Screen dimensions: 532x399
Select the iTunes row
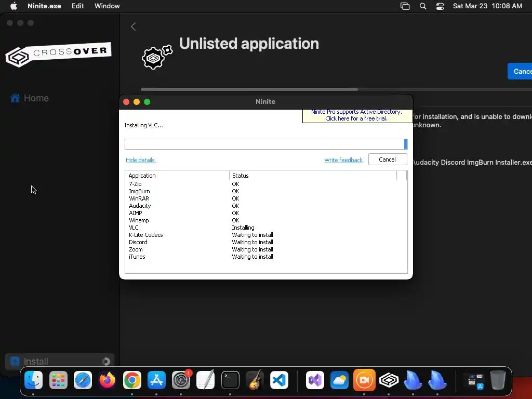[x=266, y=257]
